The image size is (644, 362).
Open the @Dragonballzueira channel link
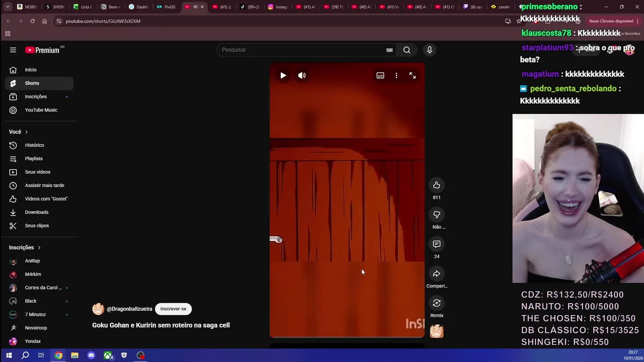point(129,309)
